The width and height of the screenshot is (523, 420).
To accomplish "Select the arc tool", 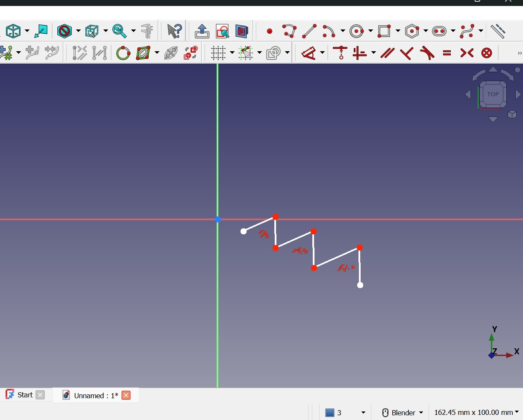I will click(329, 31).
